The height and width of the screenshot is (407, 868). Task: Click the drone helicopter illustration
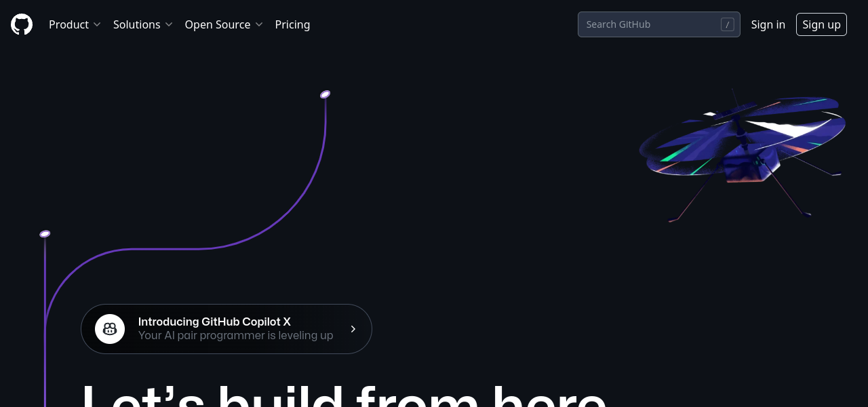coord(743,146)
